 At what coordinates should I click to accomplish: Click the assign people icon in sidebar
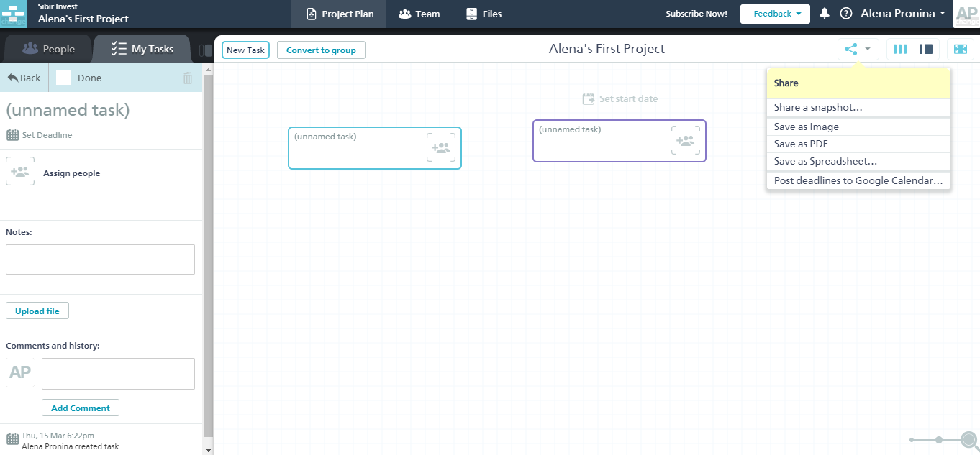click(20, 172)
